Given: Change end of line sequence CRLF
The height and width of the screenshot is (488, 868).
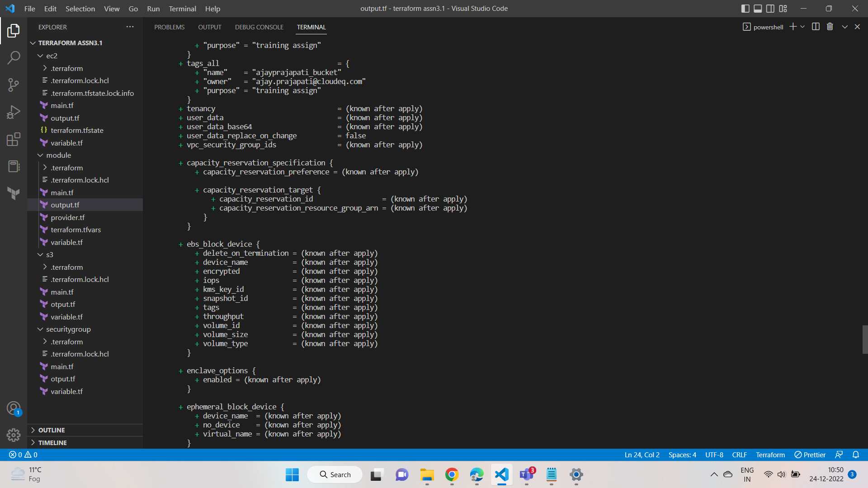Looking at the screenshot, I should click(x=740, y=455).
